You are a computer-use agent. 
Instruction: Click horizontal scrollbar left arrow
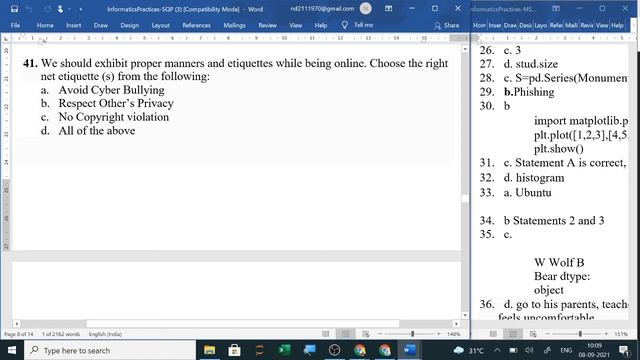(16, 324)
